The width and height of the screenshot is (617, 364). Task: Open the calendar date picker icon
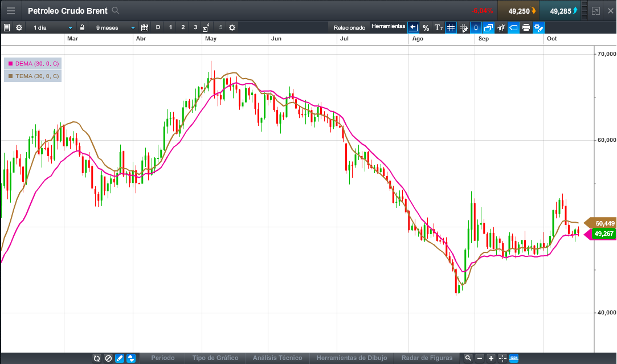[x=144, y=27]
